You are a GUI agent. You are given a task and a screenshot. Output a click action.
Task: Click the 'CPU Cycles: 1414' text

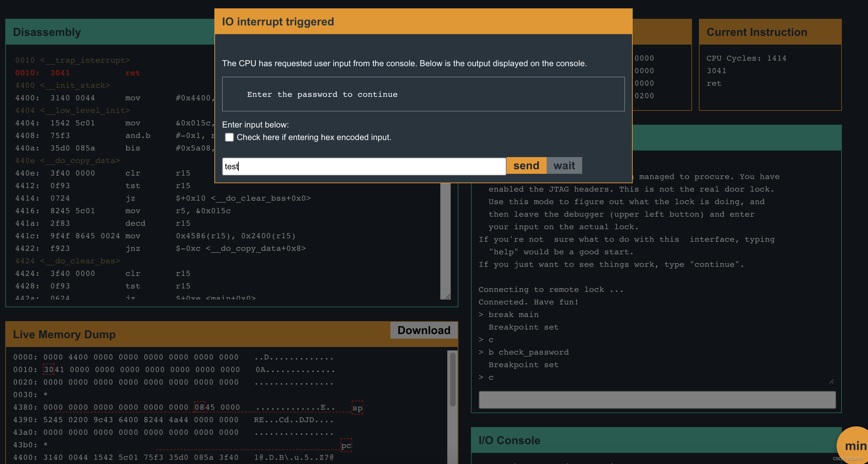click(746, 58)
